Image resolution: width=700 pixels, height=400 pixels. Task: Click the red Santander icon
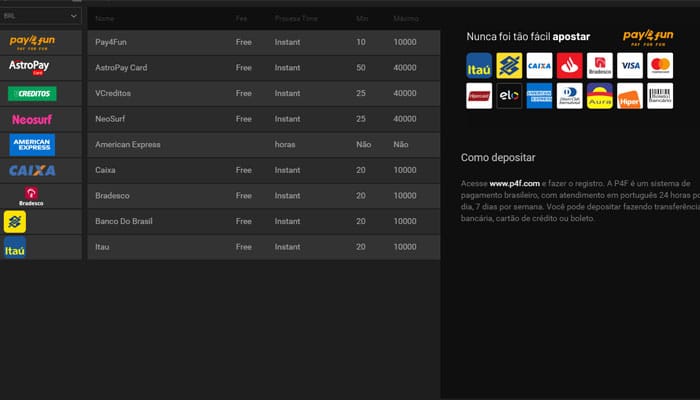569,66
